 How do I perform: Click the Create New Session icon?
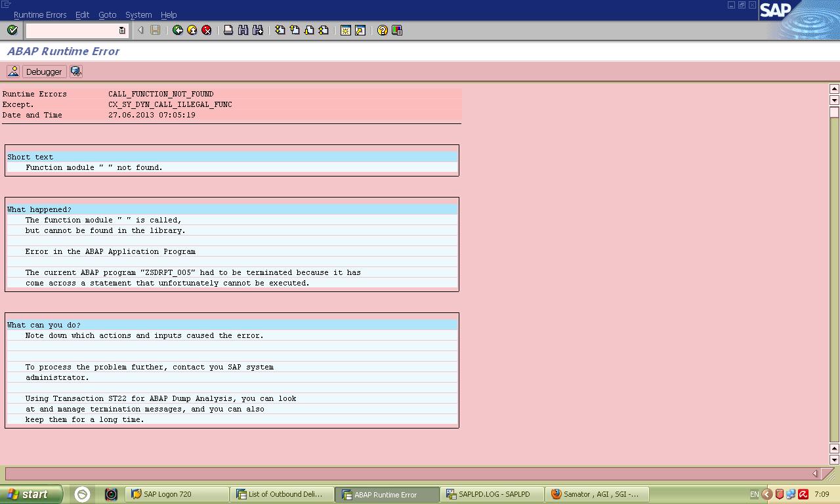click(x=346, y=30)
